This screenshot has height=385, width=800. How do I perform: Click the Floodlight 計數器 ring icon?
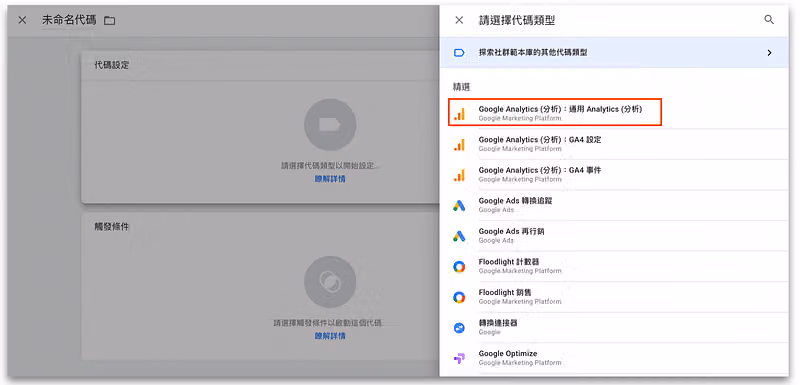459,267
